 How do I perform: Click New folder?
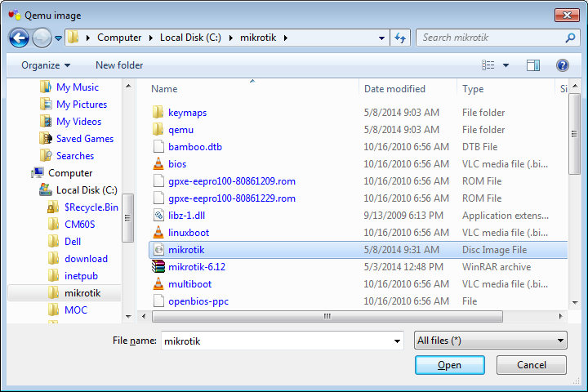[119, 65]
